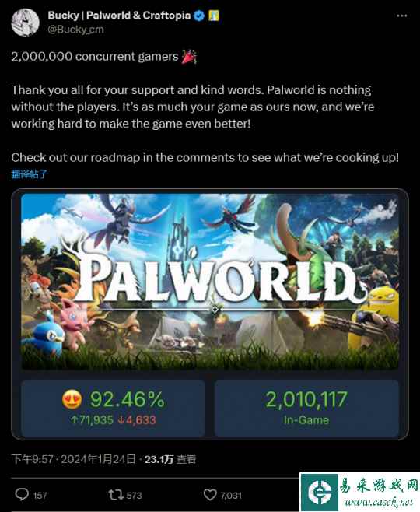This screenshot has width=420, height=512.
Task: Click the heart-eyes emoji next to rating
Action: click(x=72, y=400)
